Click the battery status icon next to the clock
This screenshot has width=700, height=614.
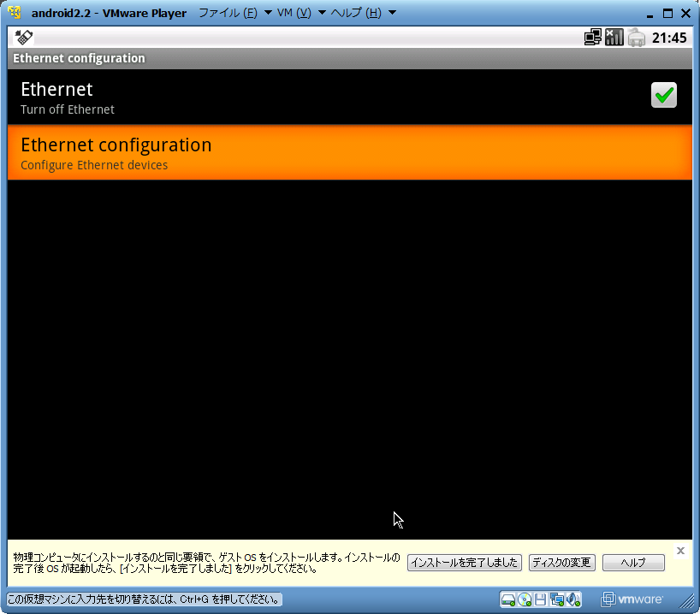(636, 38)
